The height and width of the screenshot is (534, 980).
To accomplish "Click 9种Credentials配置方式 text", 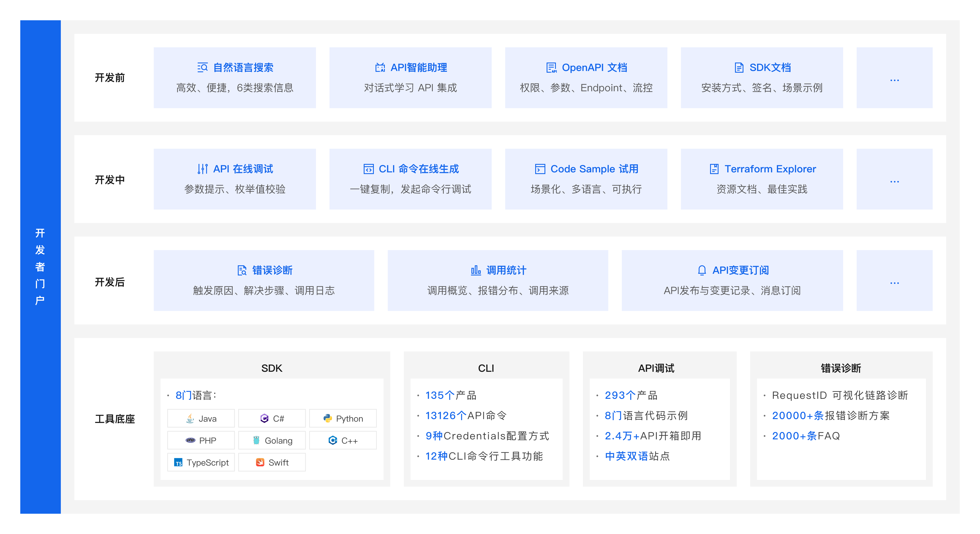I will tap(487, 436).
